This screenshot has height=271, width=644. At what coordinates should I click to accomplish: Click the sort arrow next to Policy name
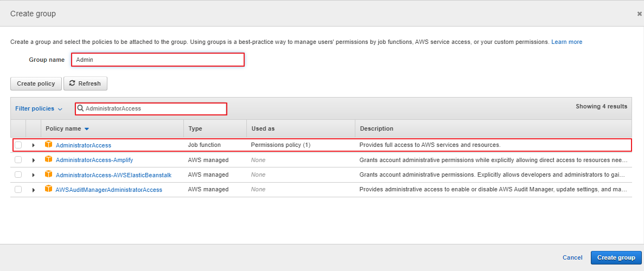(87, 129)
